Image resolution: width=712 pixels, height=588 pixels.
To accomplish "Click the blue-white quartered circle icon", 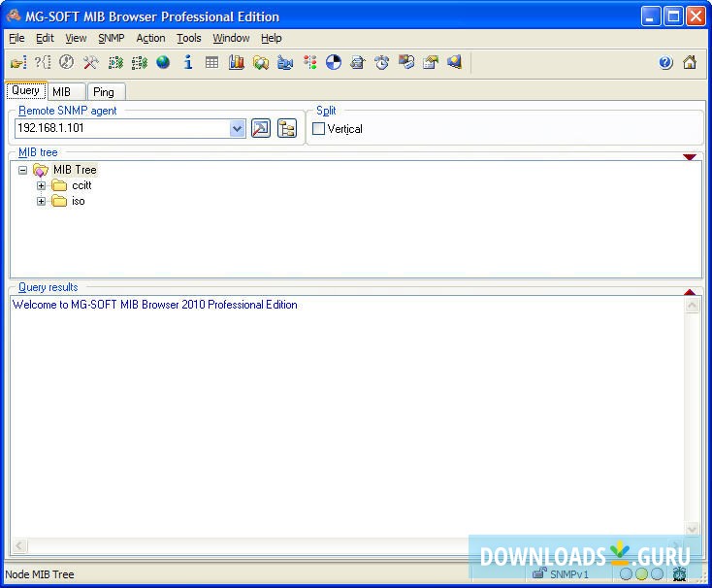I will [x=334, y=62].
